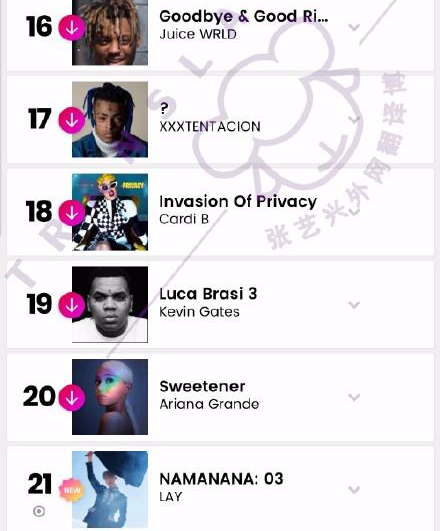The width and height of the screenshot is (440, 531).
Task: Click the down-trend arrow beside rank 19
Action: (x=72, y=305)
